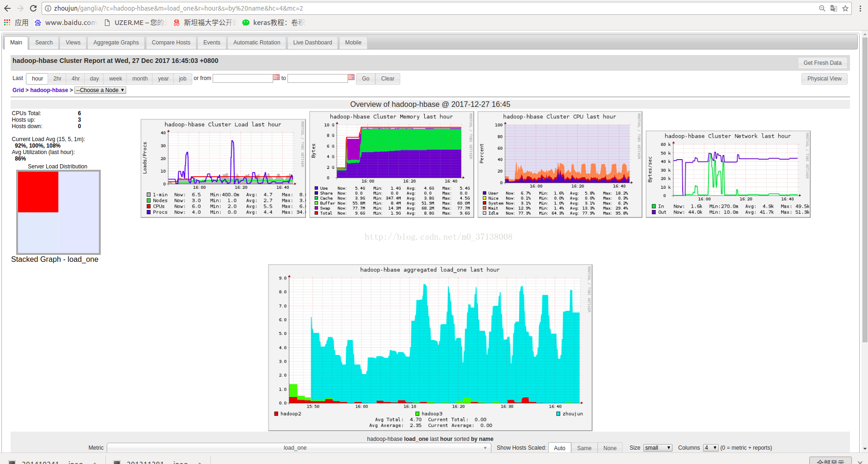Open the Live Dashboard tab
Screen dimensions: 868x464
pos(312,43)
